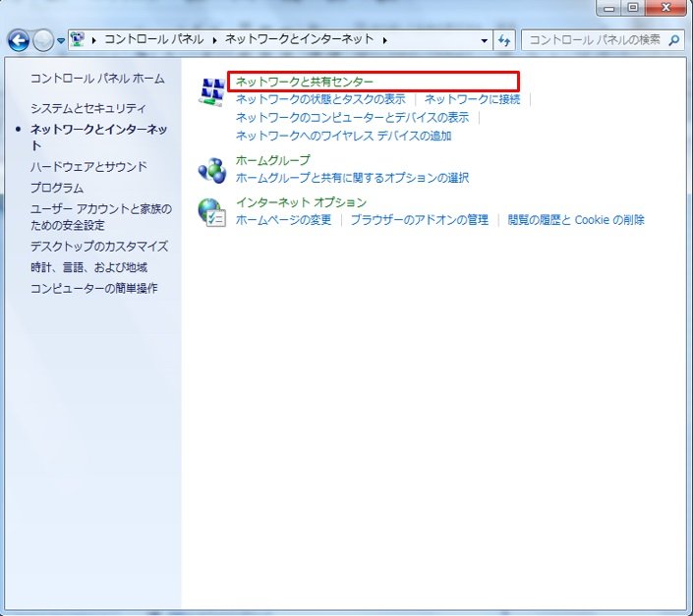Open ホームグループ heading link
The image size is (693, 616).
coord(272,160)
